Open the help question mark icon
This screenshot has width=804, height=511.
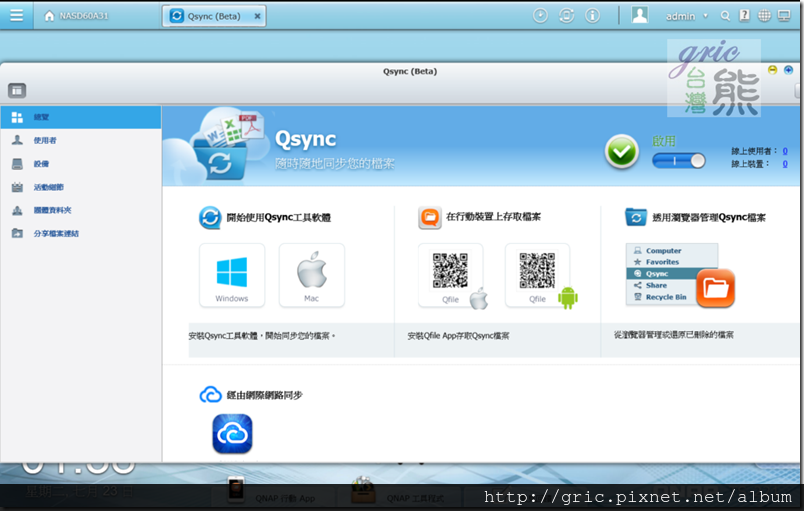tap(744, 15)
